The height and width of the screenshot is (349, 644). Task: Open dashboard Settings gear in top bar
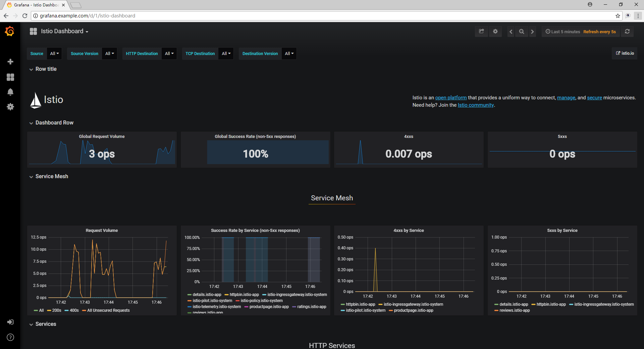pos(495,32)
